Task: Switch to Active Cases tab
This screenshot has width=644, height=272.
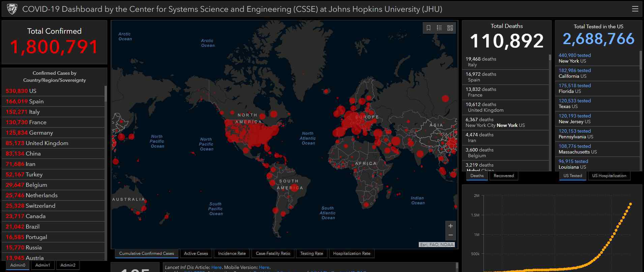Action: [x=196, y=253]
